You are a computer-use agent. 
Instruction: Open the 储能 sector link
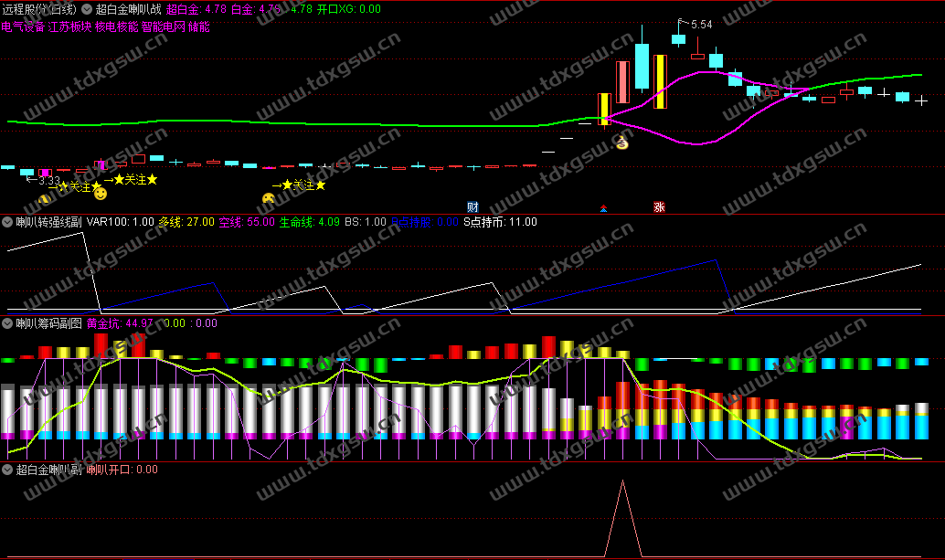click(199, 26)
